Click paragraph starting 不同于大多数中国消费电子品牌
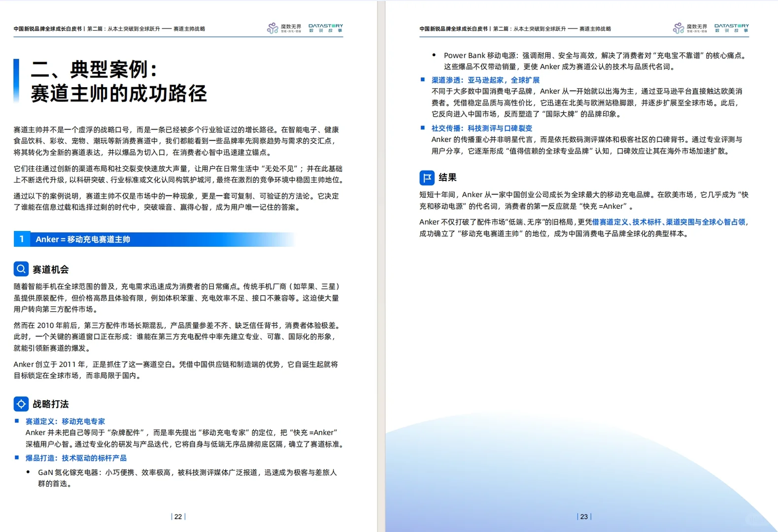 pos(587,102)
